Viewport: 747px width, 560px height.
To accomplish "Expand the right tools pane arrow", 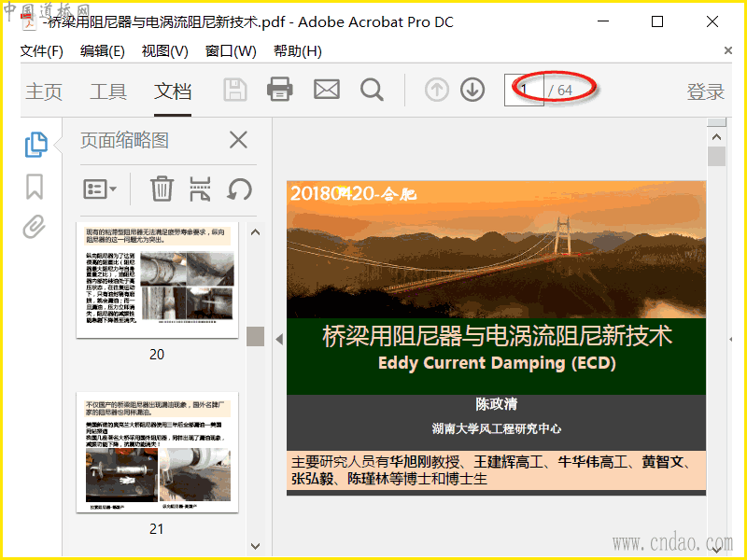I will [x=730, y=339].
